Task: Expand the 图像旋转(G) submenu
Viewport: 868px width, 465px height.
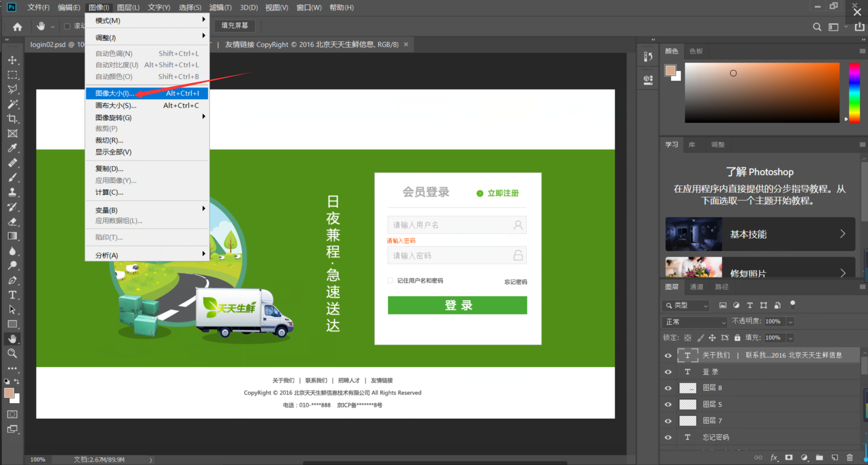Action: [147, 117]
